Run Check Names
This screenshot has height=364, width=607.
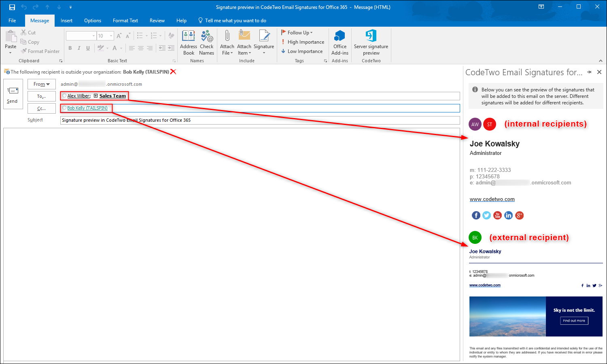tap(207, 42)
